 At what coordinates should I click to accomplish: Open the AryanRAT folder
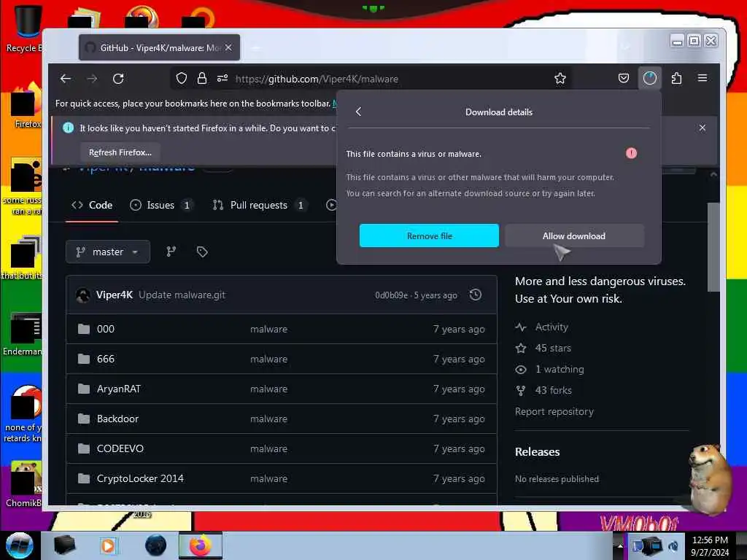point(119,389)
